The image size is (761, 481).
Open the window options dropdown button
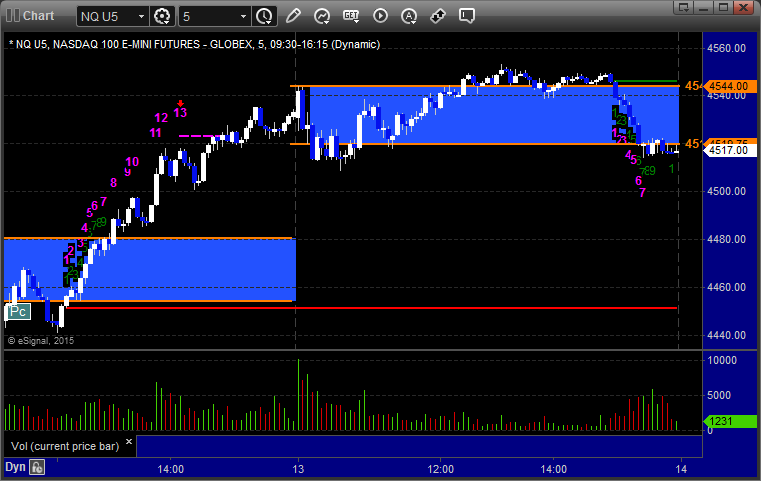[x=684, y=7]
